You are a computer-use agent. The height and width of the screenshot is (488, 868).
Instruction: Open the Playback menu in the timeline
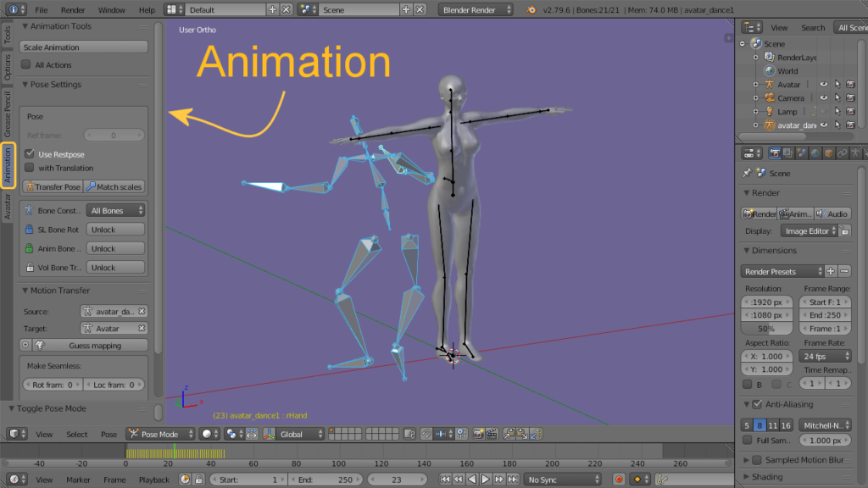[154, 480]
